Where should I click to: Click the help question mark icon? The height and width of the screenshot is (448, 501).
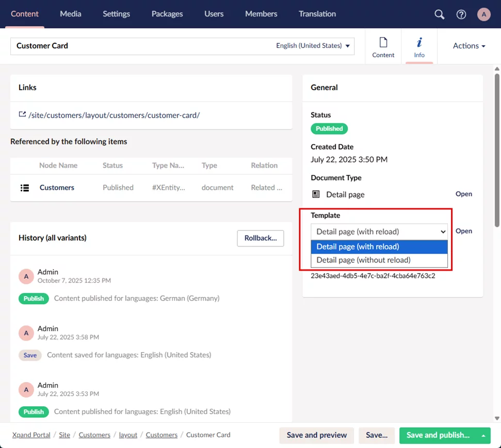click(x=461, y=14)
